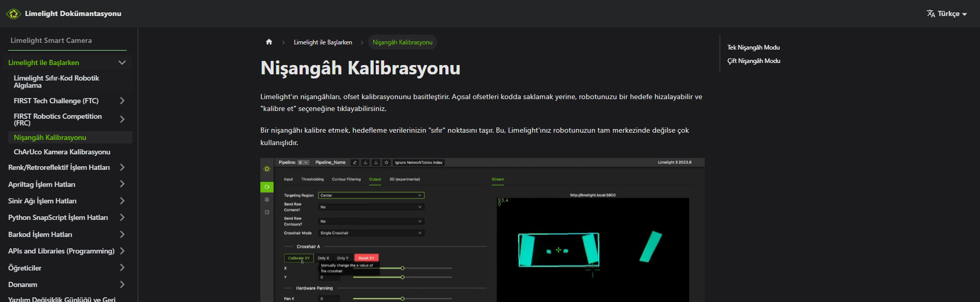Click the Limelight Smart Camera sidebar title
980x302 pixels.
tap(51, 40)
